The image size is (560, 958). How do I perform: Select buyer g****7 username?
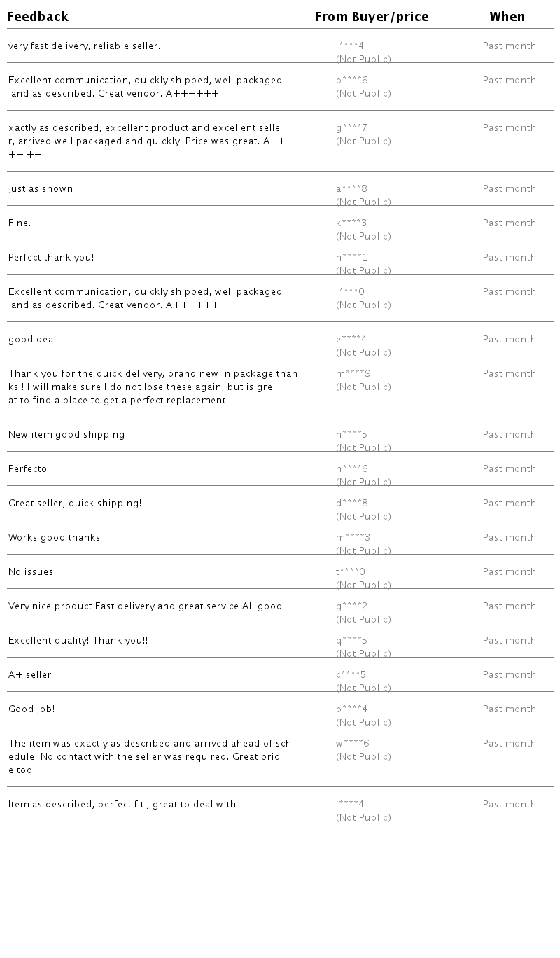tap(351, 128)
